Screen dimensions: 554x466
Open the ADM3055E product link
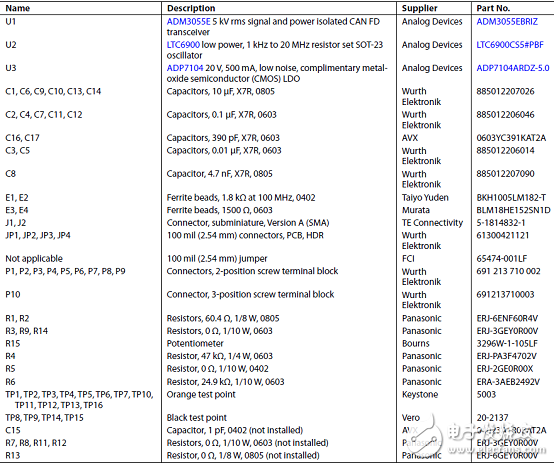click(188, 22)
